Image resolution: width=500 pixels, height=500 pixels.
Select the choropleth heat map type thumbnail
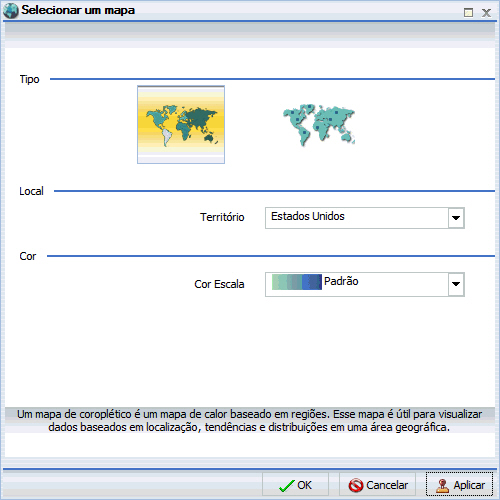tap(181, 125)
